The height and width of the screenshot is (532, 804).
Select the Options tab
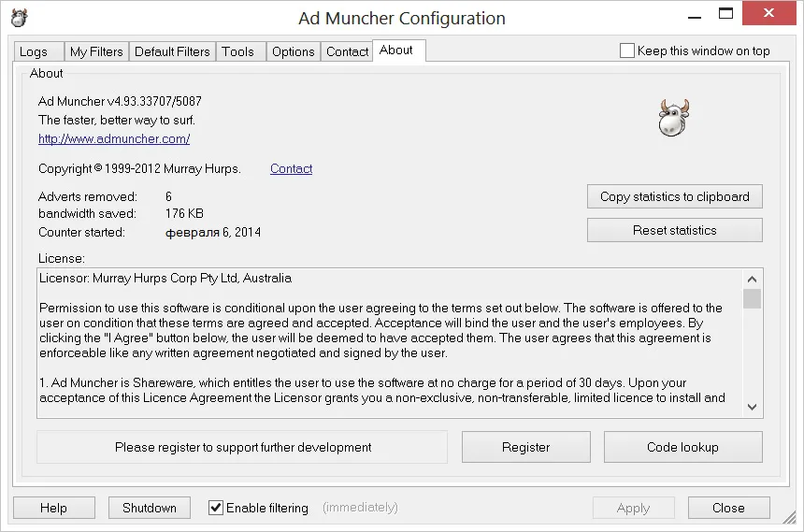click(294, 51)
